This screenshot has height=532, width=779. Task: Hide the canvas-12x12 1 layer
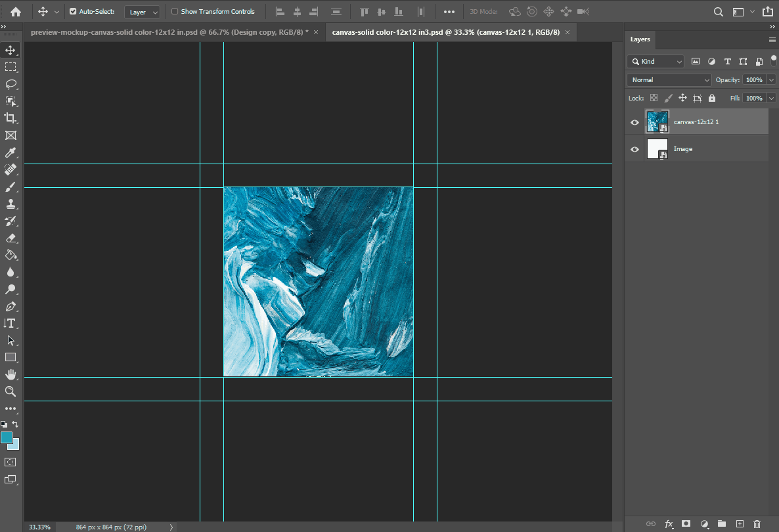coord(634,122)
